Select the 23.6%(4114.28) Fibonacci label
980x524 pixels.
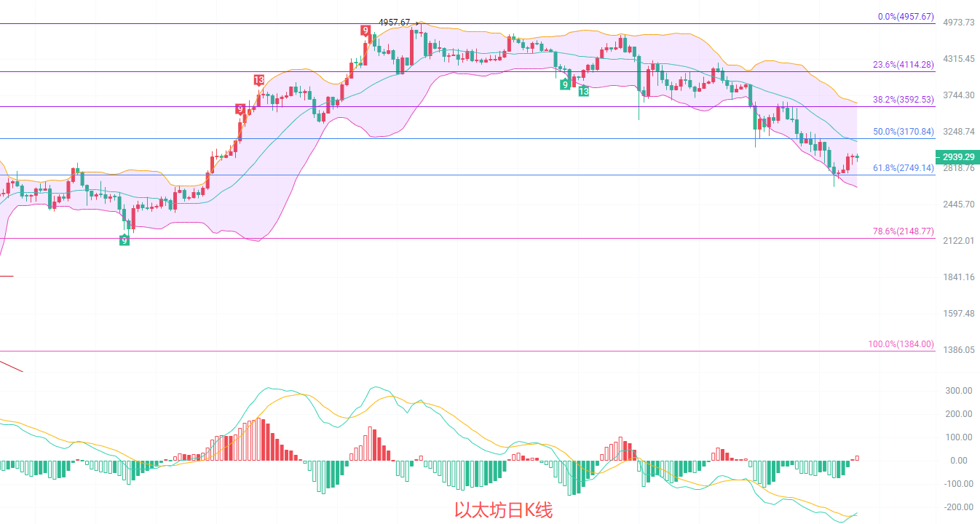tap(903, 65)
